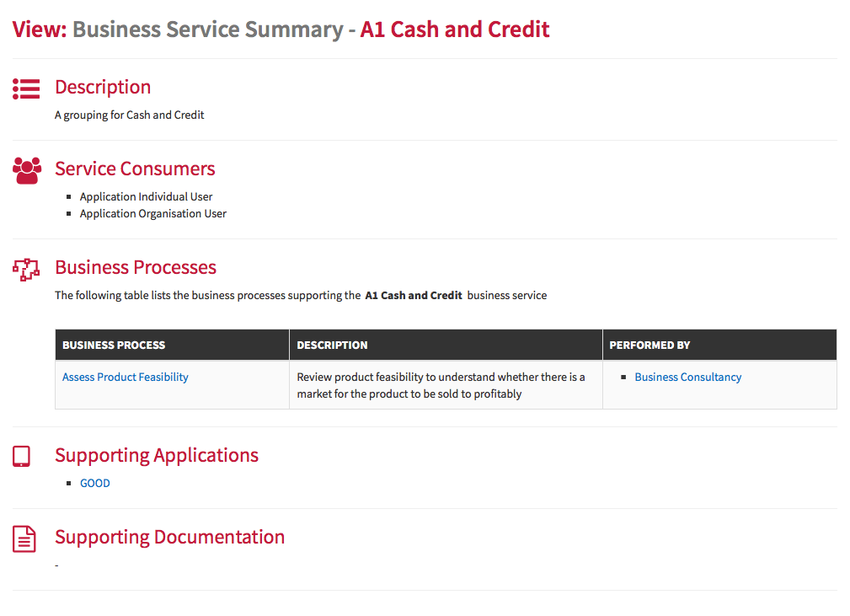Click the Supporting Applications heading
This screenshot has width=850, height=616.
pos(157,456)
